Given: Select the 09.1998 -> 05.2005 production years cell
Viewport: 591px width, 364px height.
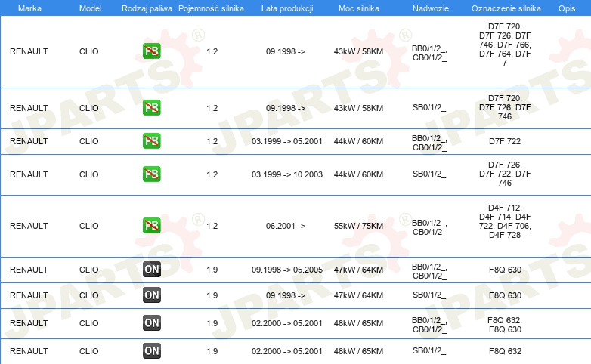Looking at the screenshot, I should (x=287, y=270).
